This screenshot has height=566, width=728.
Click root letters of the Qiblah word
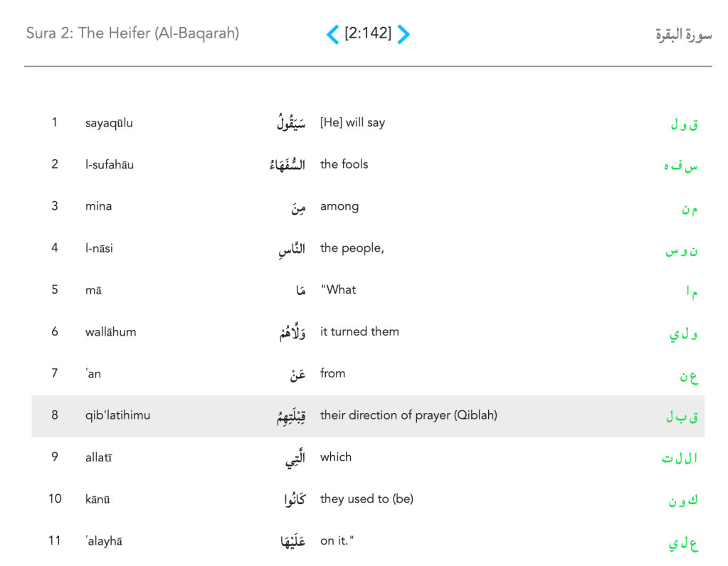(x=682, y=417)
